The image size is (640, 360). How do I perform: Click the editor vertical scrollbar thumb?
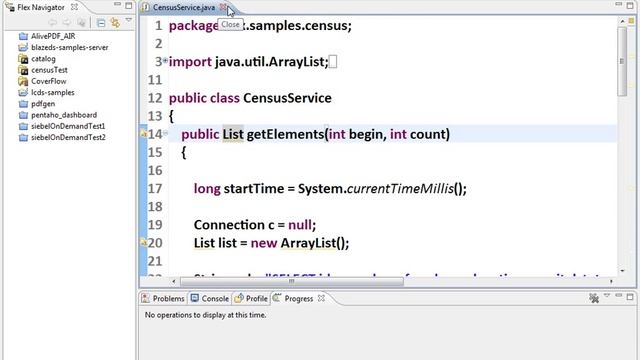pyautogui.click(x=622, y=61)
